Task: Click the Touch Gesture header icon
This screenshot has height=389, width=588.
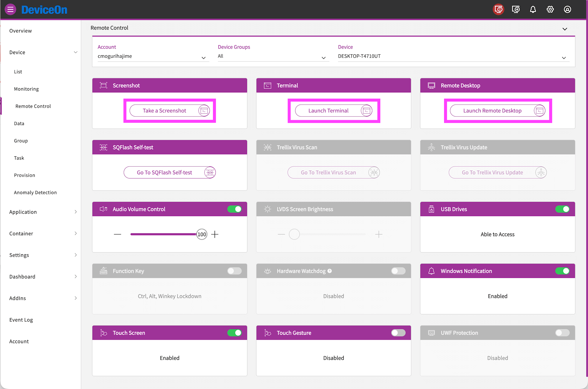Action: pyautogui.click(x=268, y=333)
